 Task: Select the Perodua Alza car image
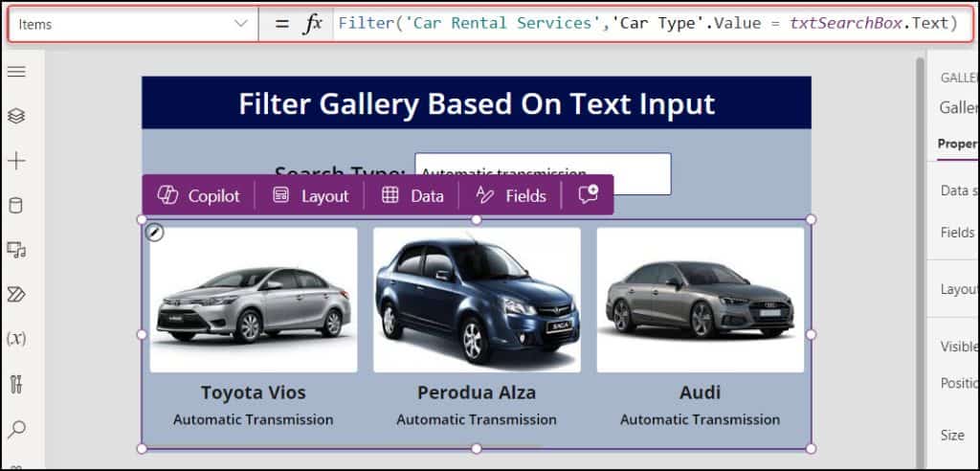[x=477, y=300]
